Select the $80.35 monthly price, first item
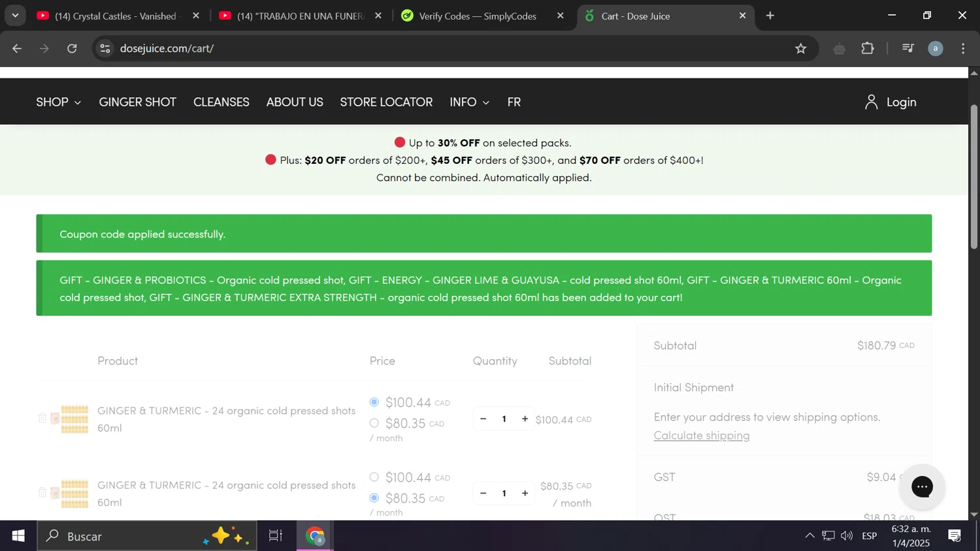 [374, 423]
